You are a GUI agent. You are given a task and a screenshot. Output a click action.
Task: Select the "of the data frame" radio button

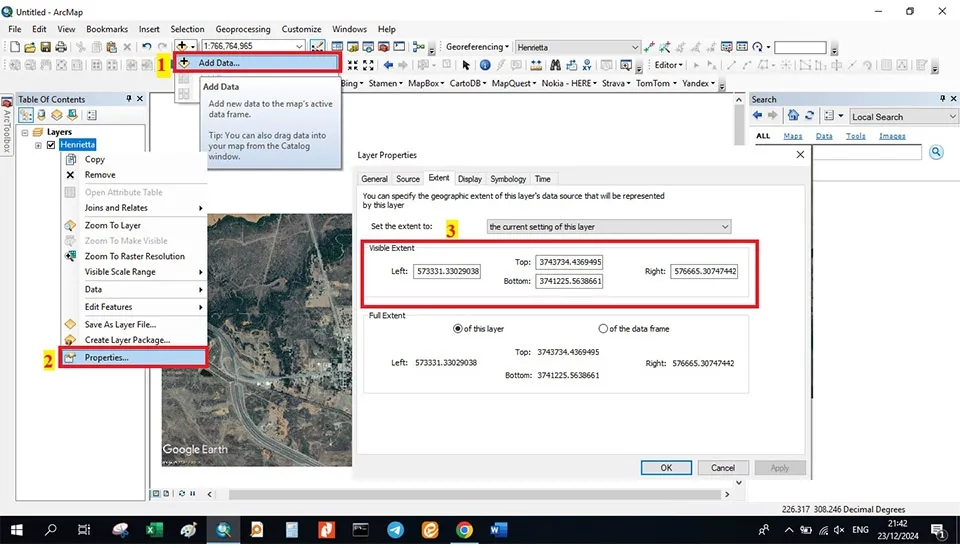tap(603, 328)
